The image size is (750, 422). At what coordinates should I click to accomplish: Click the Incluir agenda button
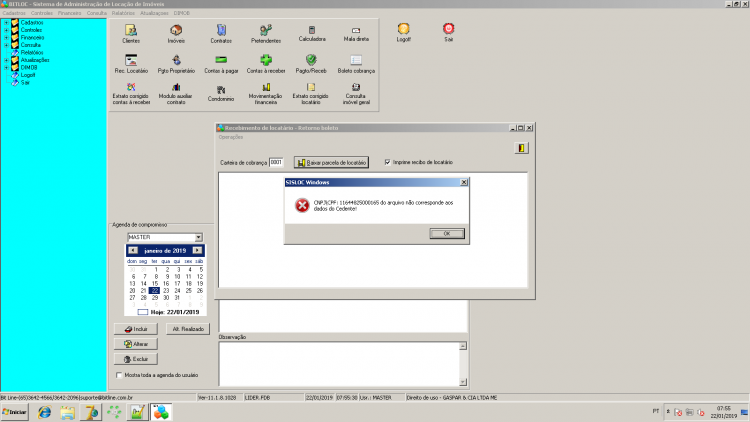click(x=136, y=329)
